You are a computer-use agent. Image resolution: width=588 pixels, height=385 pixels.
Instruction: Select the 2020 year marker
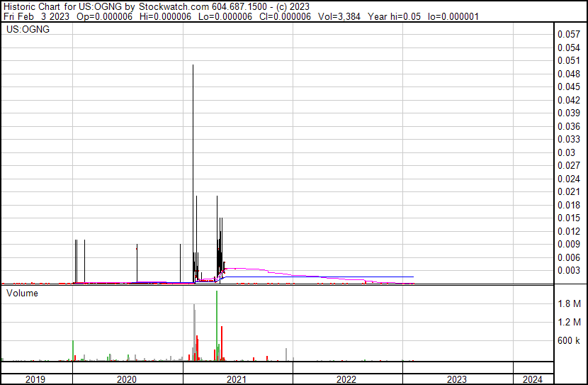coord(126,379)
